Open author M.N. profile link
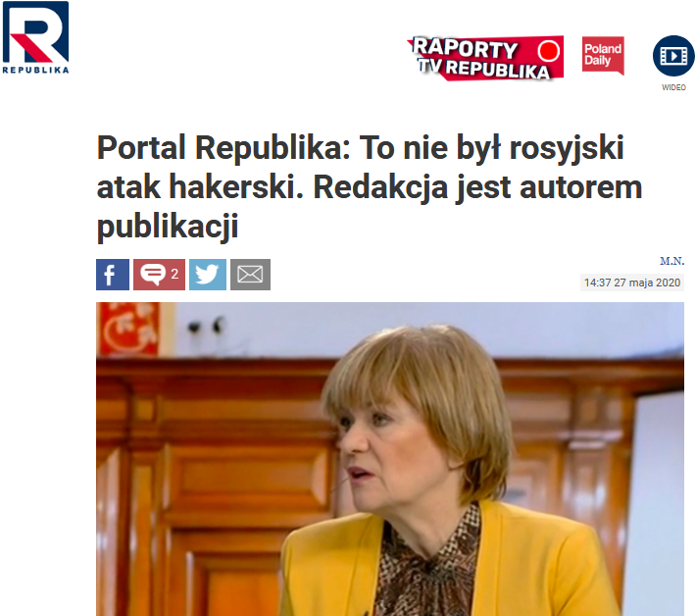This screenshot has width=696, height=616. click(x=672, y=261)
